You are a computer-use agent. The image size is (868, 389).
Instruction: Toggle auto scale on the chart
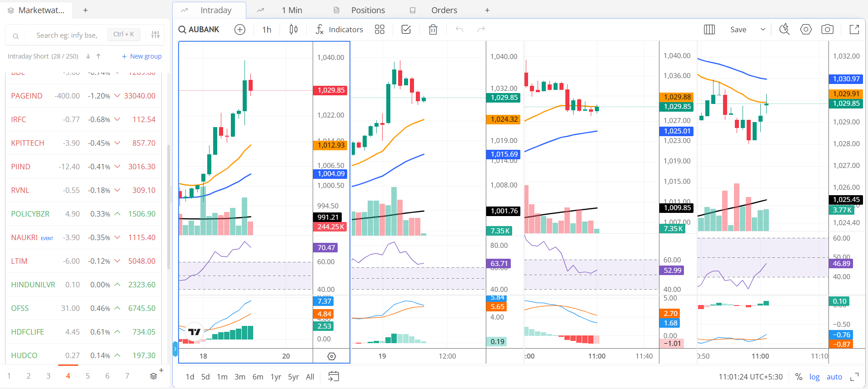834,377
